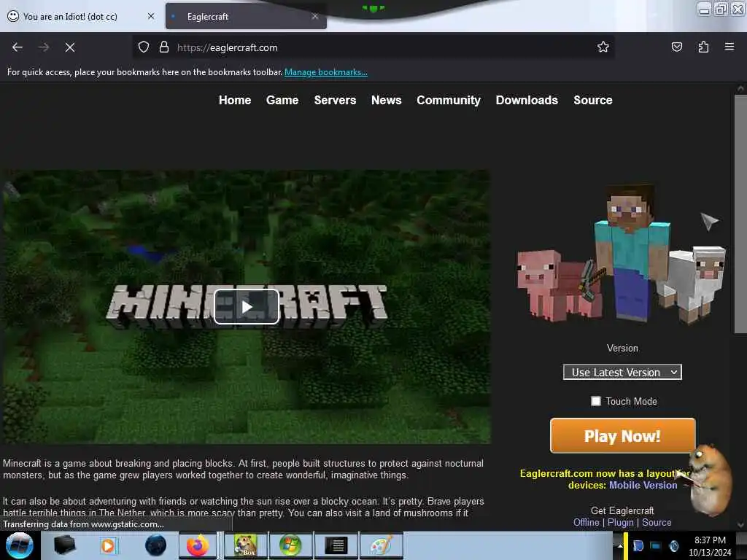
Task: Open the Game menu item
Action: (x=282, y=100)
